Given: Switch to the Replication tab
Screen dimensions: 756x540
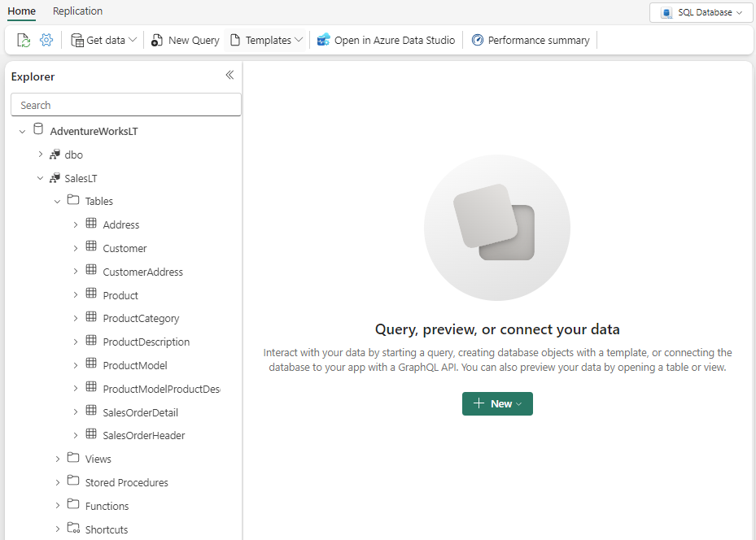Looking at the screenshot, I should (77, 11).
